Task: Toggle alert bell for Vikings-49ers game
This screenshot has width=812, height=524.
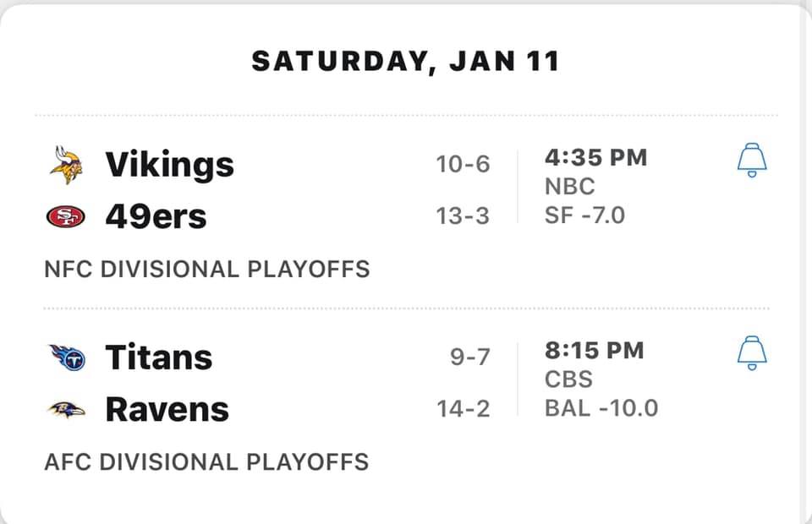Action: click(752, 161)
